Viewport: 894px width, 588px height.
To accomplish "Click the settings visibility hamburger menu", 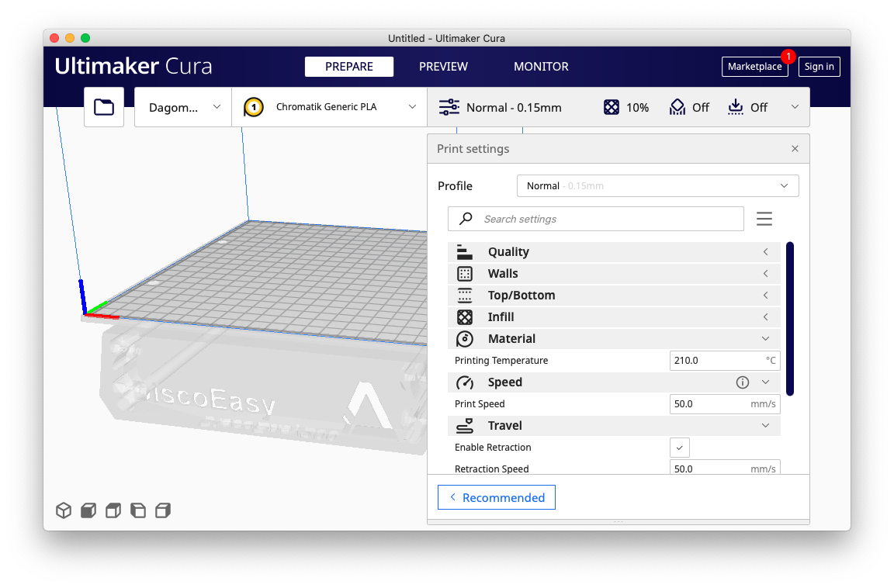I will point(764,220).
